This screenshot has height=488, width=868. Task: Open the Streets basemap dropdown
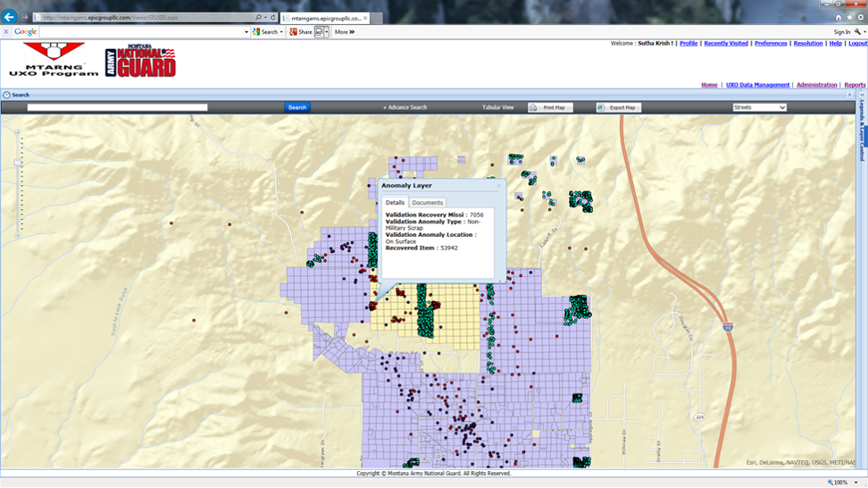click(x=758, y=107)
